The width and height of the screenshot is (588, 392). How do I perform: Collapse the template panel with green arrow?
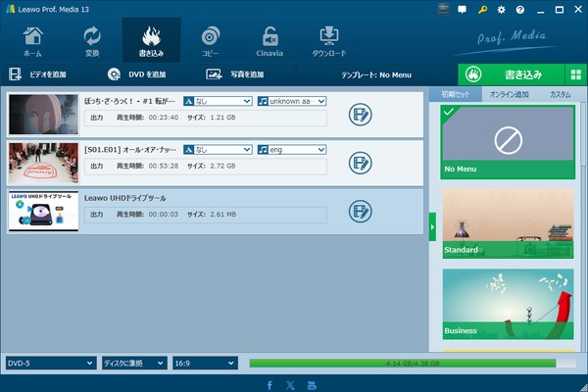pyautogui.click(x=432, y=227)
